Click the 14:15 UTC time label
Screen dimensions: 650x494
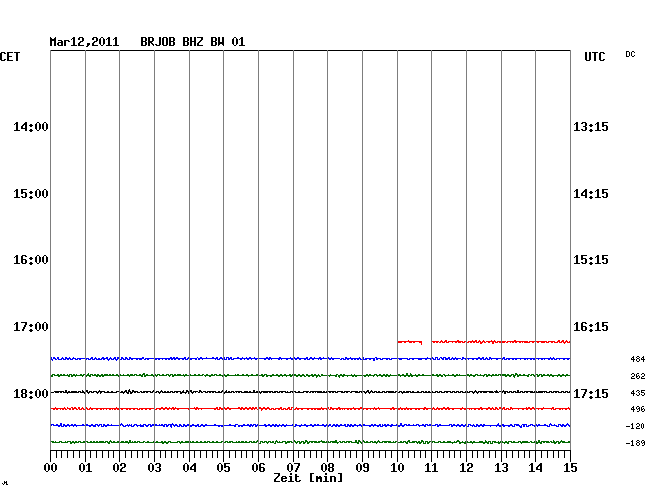(591, 194)
